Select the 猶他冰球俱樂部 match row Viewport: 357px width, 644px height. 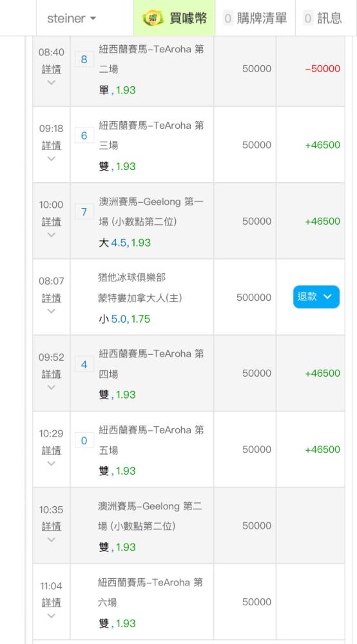click(189, 297)
